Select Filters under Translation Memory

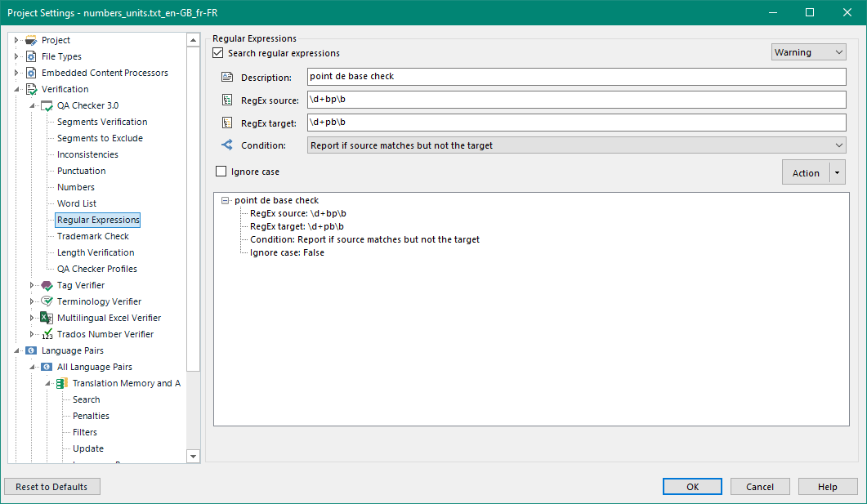(x=85, y=432)
